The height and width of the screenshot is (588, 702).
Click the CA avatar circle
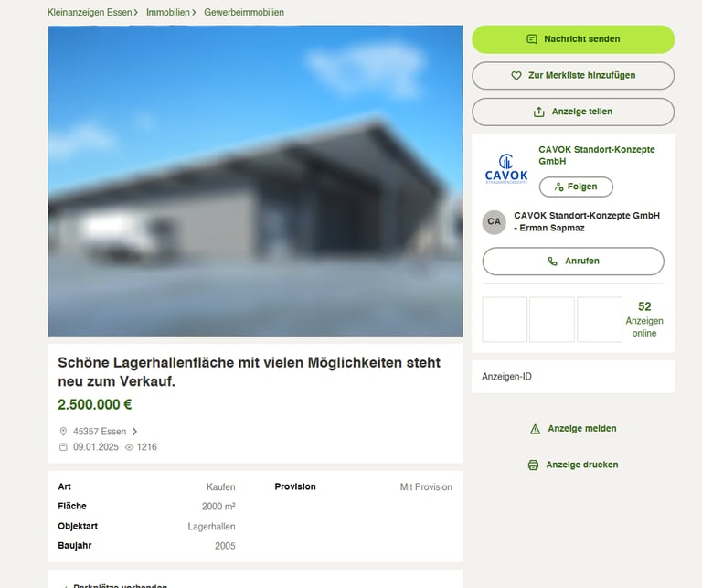(494, 221)
